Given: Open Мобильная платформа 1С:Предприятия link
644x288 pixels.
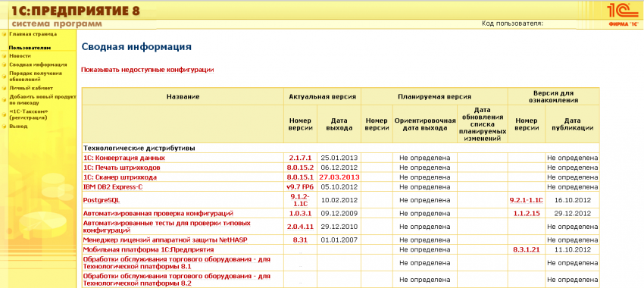Looking at the screenshot, I should [x=148, y=249].
